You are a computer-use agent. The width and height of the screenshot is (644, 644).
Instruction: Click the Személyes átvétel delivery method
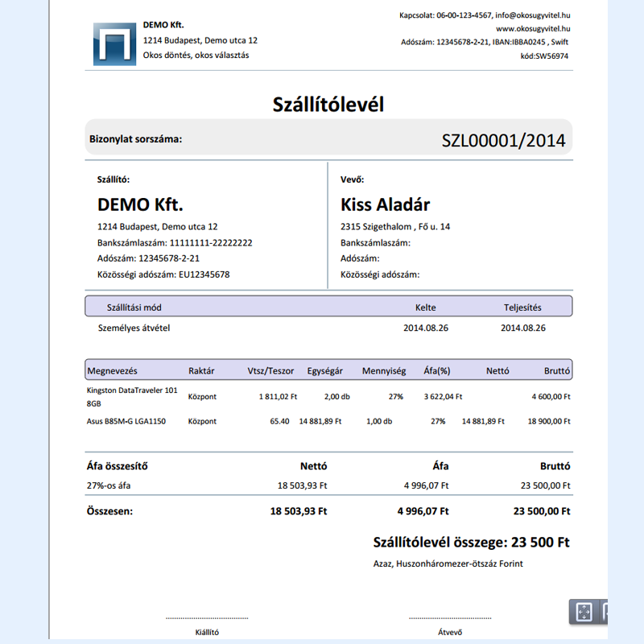point(133,328)
